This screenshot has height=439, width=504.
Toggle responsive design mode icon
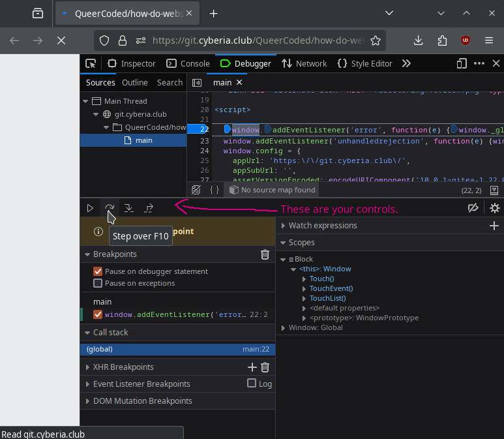point(462,64)
